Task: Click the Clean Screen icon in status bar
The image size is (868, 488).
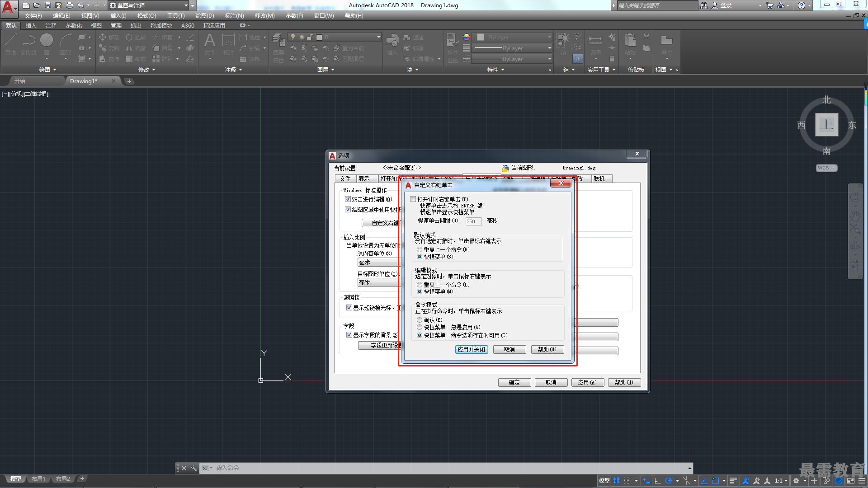Action: pyautogui.click(x=851, y=481)
